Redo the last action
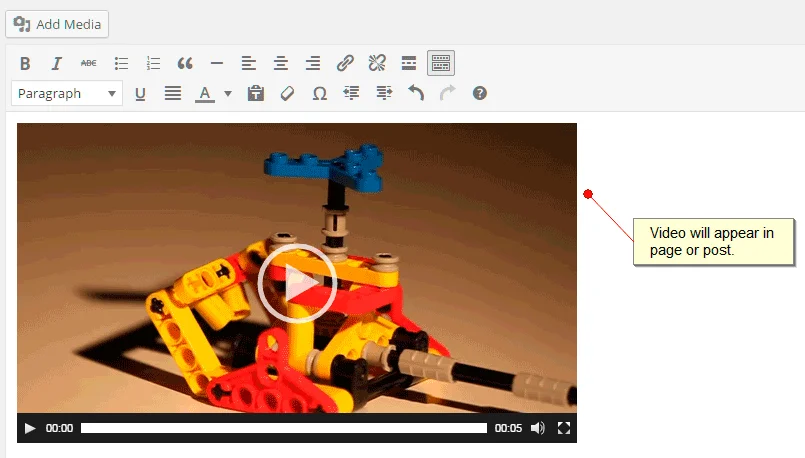 [x=448, y=93]
